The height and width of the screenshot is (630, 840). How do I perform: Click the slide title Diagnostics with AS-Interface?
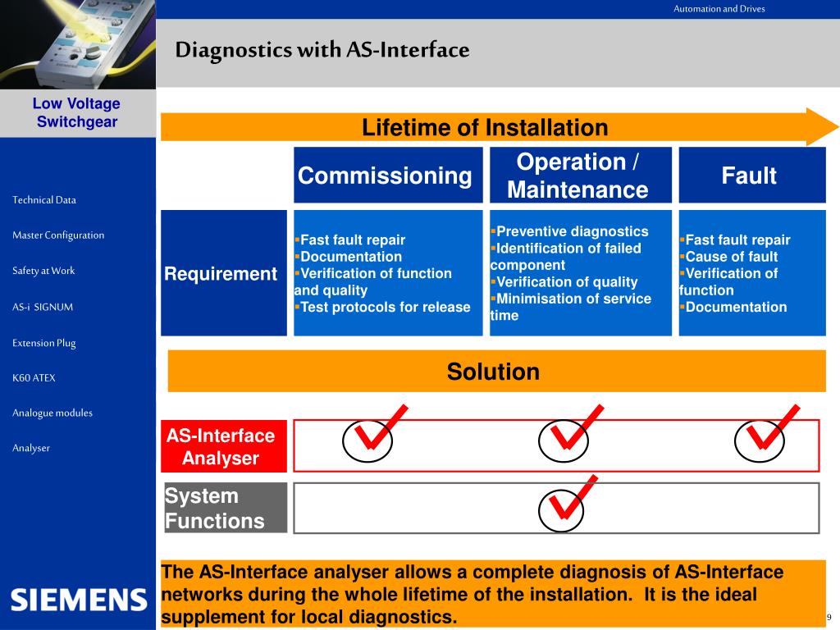322,50
